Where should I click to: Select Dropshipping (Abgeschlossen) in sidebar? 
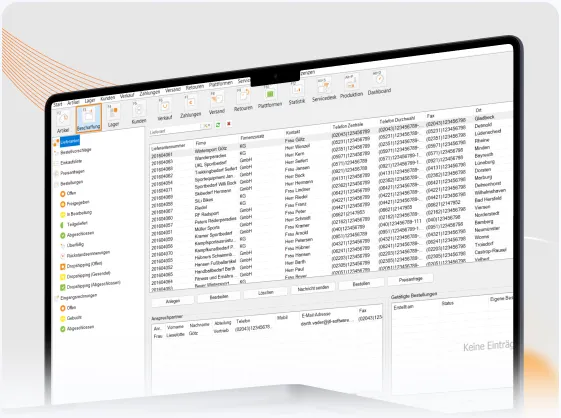click(93, 285)
